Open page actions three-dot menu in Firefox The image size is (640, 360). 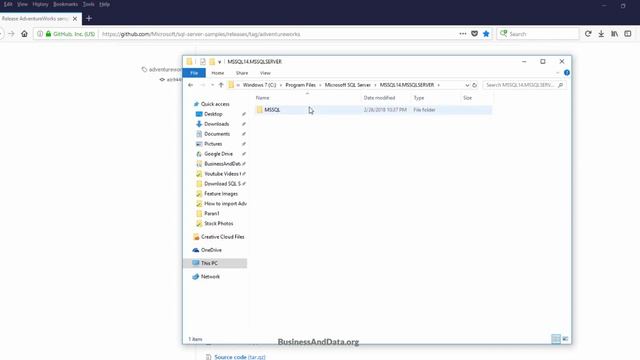(x=462, y=34)
